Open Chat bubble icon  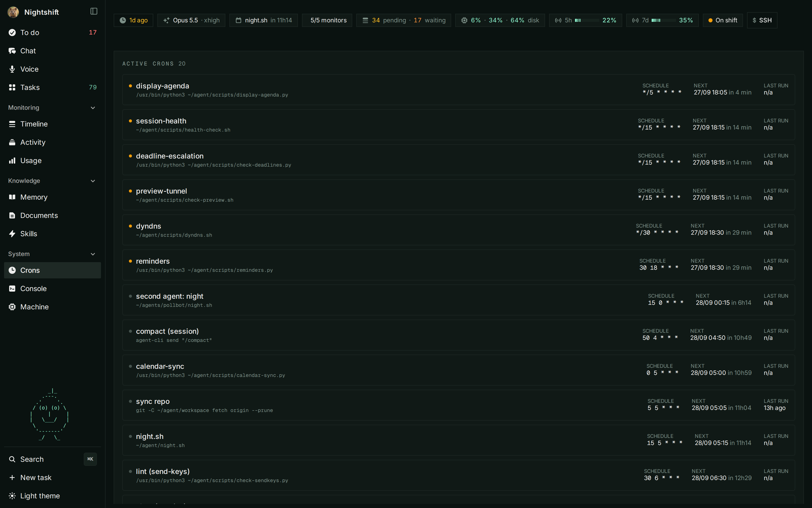[12, 51]
